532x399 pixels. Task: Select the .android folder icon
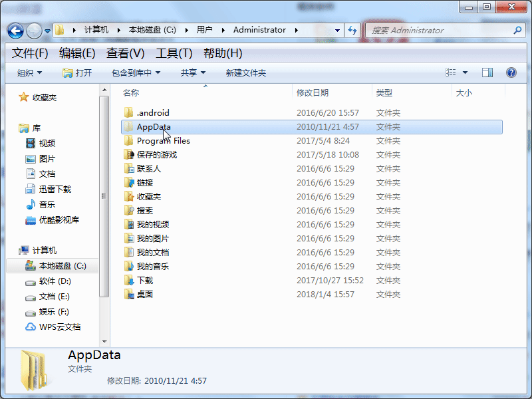tap(128, 112)
